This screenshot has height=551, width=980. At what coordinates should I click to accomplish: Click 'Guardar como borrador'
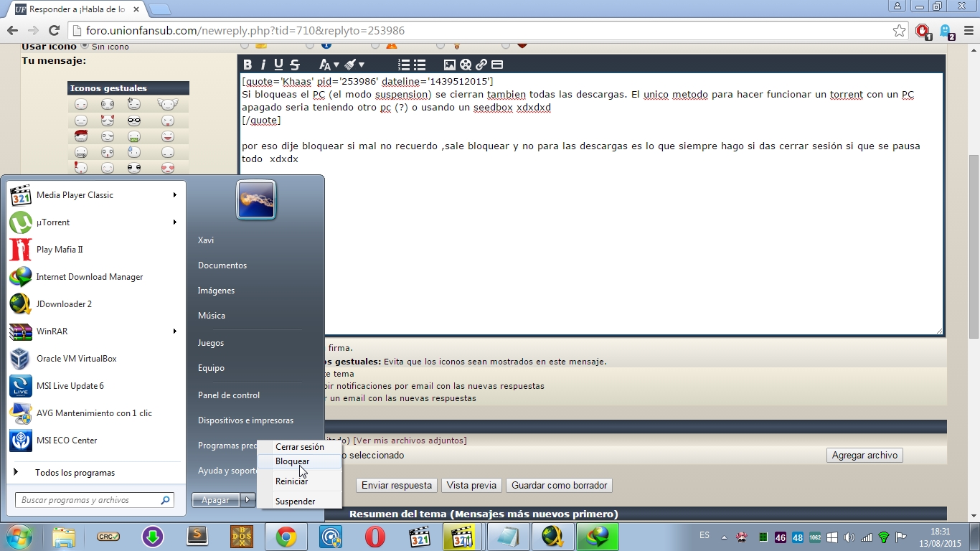click(560, 486)
